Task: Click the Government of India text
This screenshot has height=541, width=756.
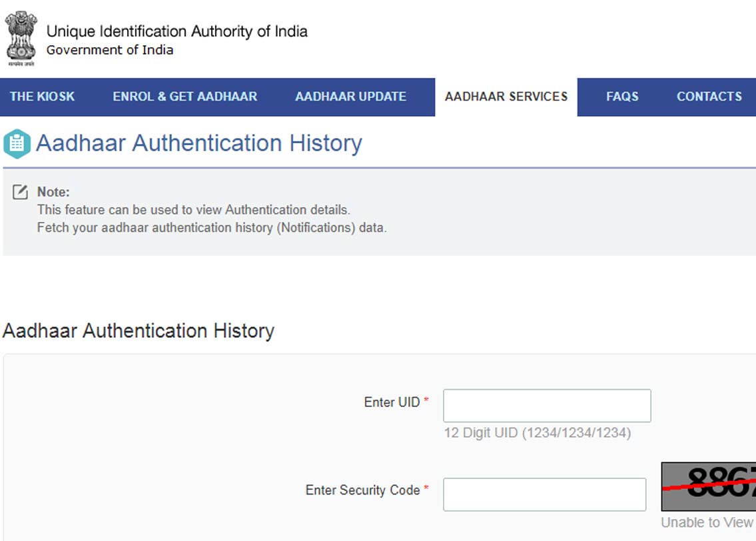Action: 110,50
